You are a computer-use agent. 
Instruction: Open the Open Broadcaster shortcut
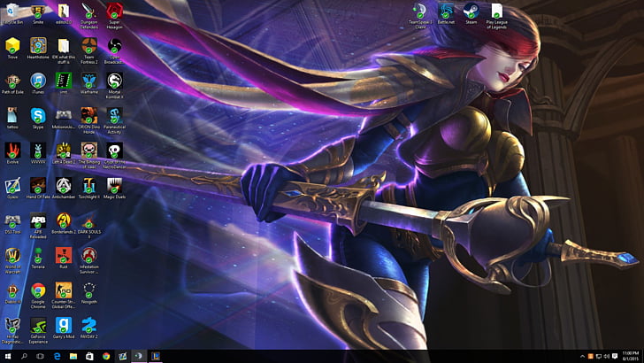pyautogui.click(x=115, y=51)
